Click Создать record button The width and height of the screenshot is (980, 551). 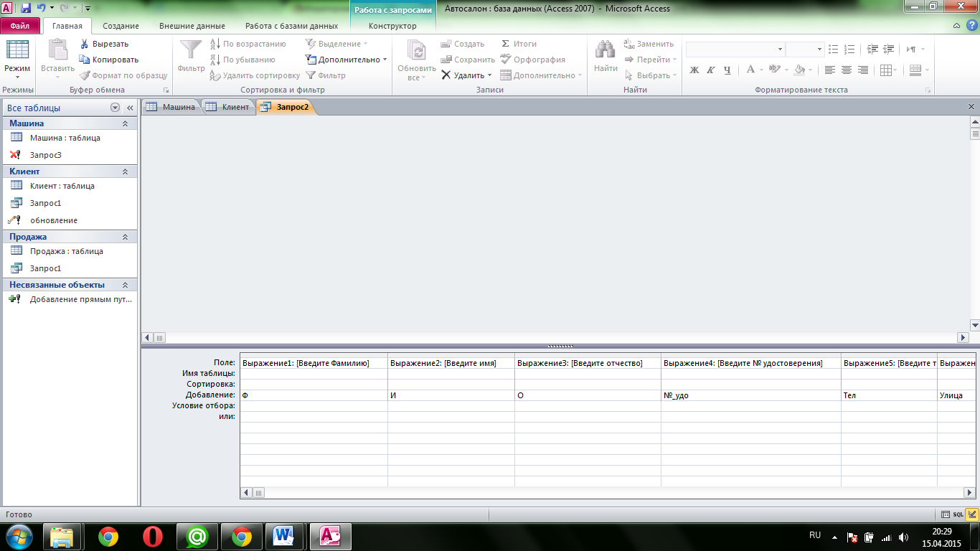point(463,44)
